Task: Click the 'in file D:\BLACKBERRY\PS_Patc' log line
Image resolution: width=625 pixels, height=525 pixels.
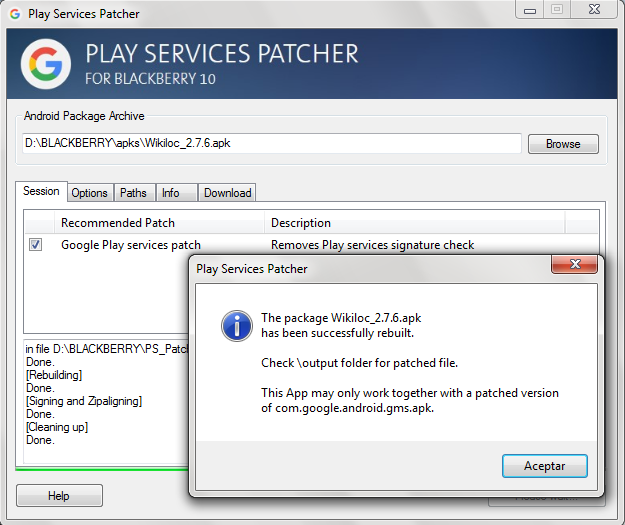Action: [x=106, y=349]
